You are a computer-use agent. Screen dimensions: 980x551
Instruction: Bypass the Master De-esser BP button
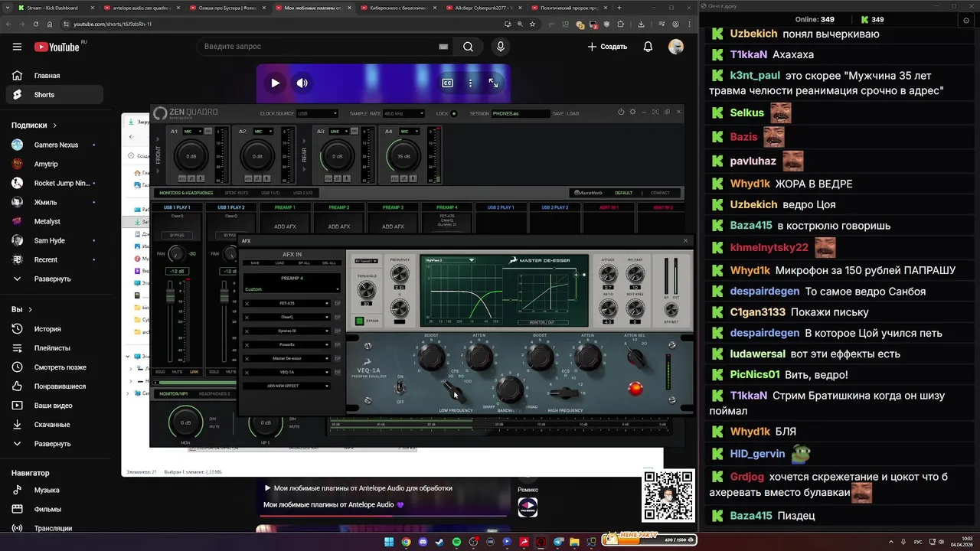[x=337, y=358]
